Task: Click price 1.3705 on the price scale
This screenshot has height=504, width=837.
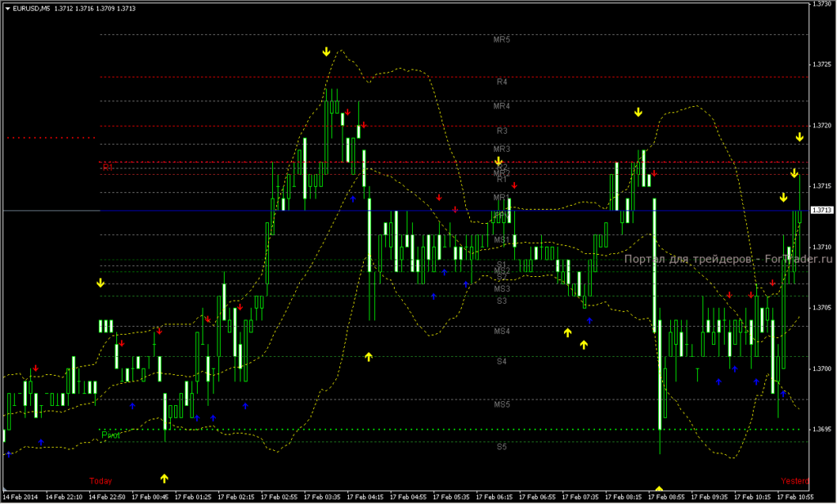Action: click(822, 308)
